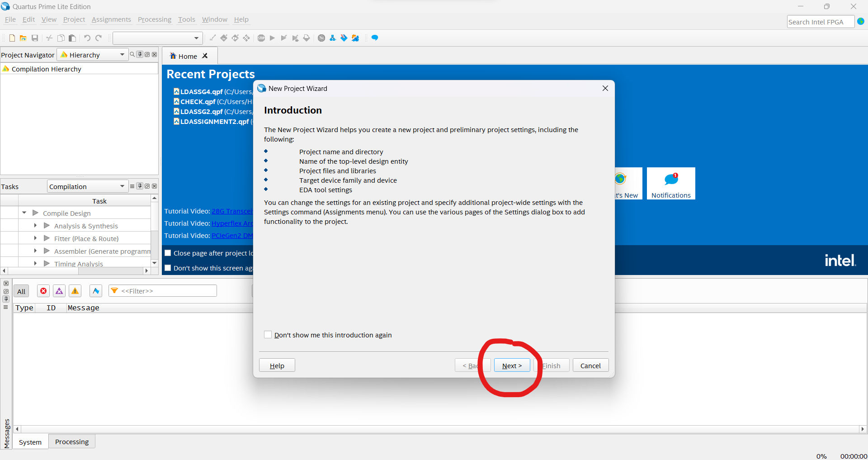This screenshot has height=460, width=868.
Task: Open the Assignments menu
Action: pyautogui.click(x=111, y=19)
